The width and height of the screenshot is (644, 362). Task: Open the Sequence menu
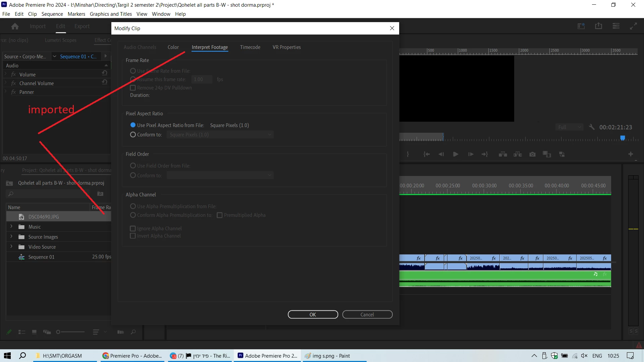52,14
